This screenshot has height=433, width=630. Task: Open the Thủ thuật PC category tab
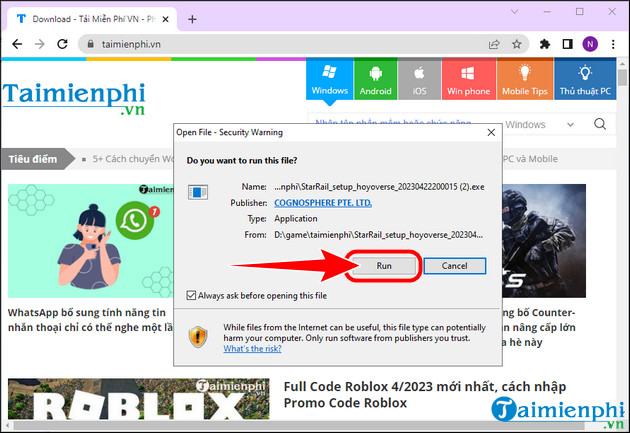point(585,79)
